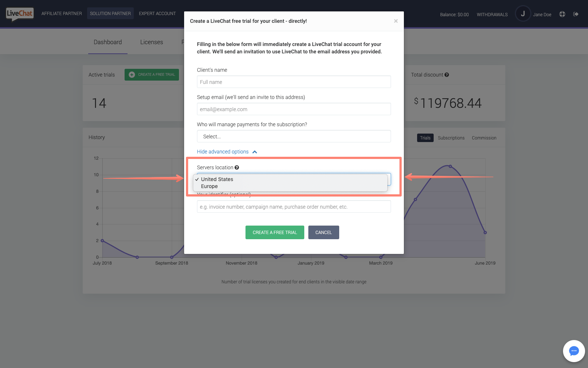Click the identifier invoice number field
The height and width of the screenshot is (368, 588).
(x=294, y=206)
